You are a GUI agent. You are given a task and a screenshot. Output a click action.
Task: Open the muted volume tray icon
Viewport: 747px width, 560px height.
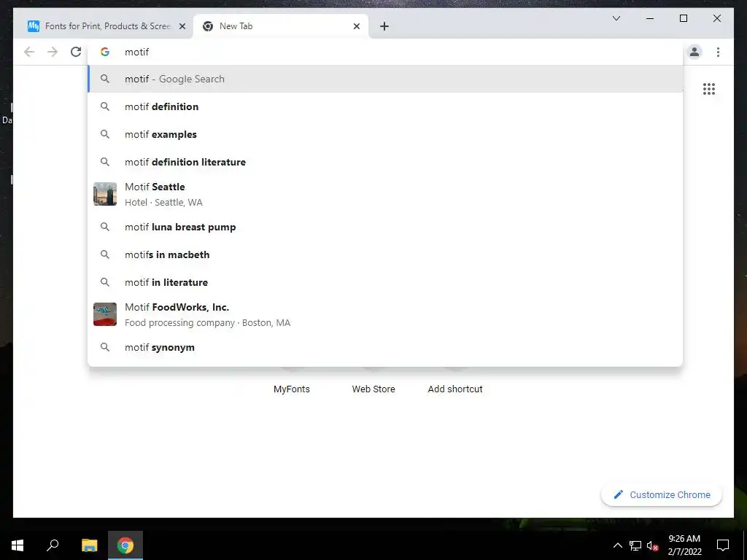(x=652, y=545)
